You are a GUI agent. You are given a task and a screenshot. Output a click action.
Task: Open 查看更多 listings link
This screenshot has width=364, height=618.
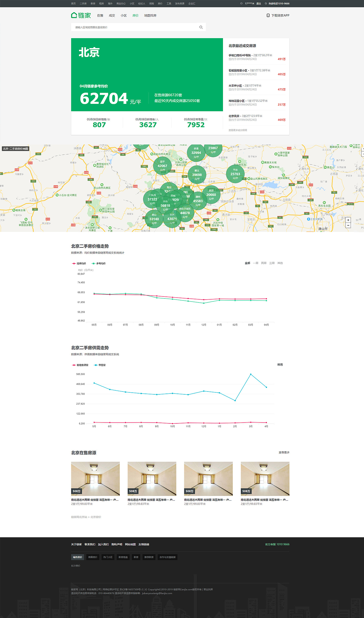[x=284, y=452]
